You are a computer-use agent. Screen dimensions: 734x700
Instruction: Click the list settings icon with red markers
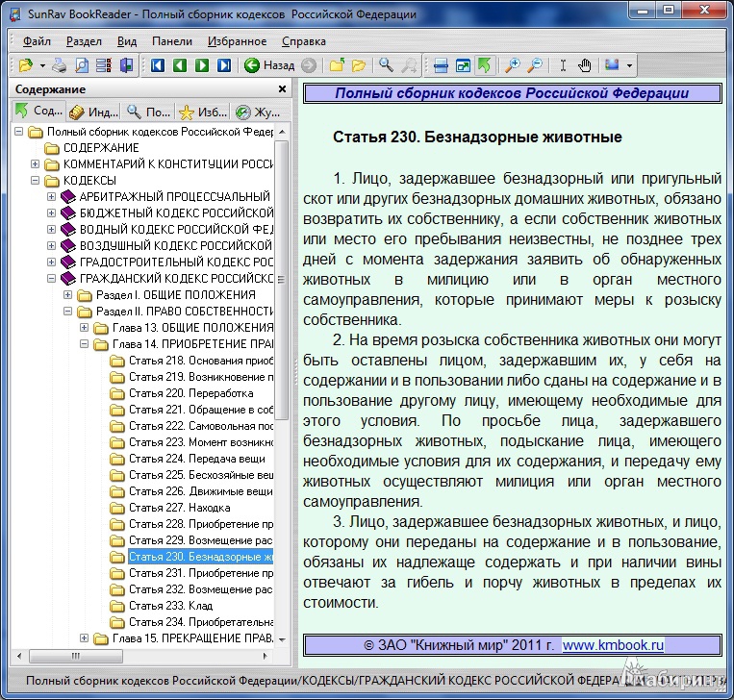tap(104, 65)
